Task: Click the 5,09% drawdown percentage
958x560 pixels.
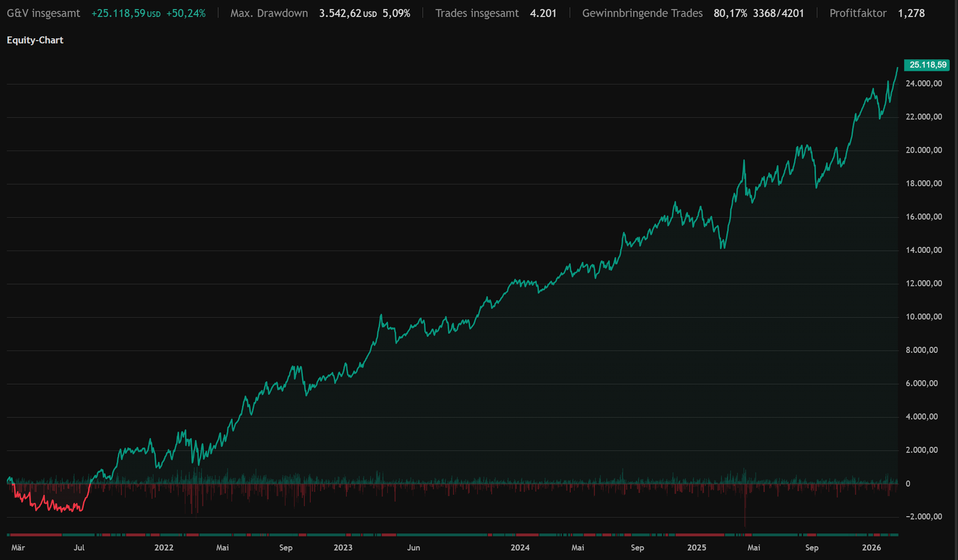Action: tap(396, 13)
